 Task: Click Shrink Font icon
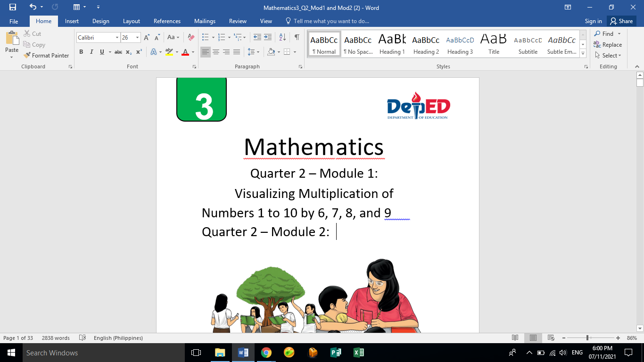157,37
